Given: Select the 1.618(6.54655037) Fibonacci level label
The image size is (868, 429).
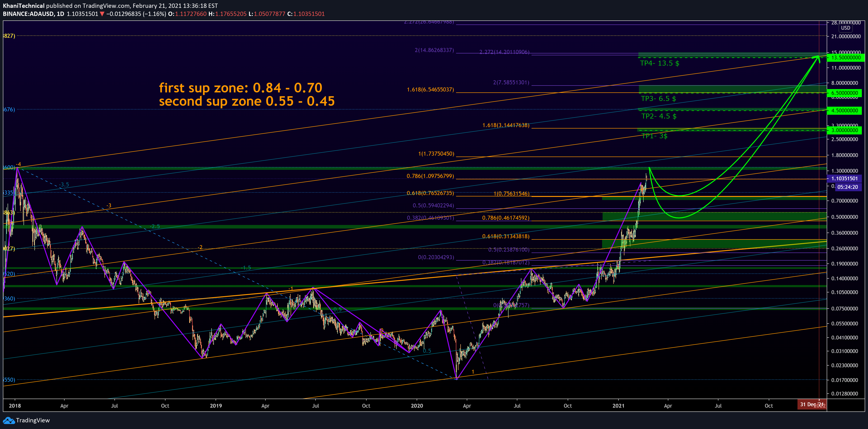Looking at the screenshot, I should (x=430, y=90).
